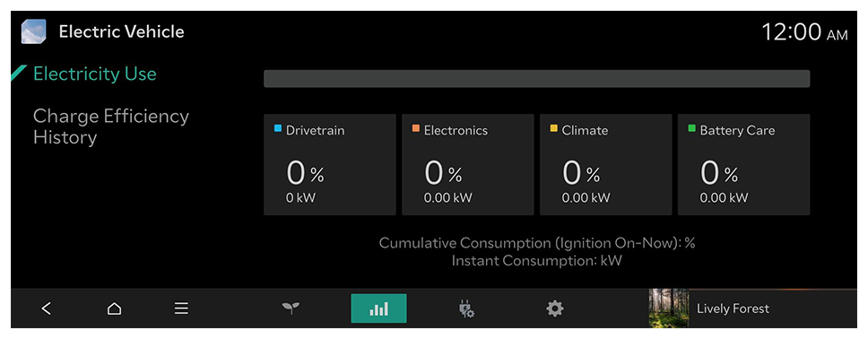Open the Lively Forest media widget
The image size is (868, 339).
753,308
